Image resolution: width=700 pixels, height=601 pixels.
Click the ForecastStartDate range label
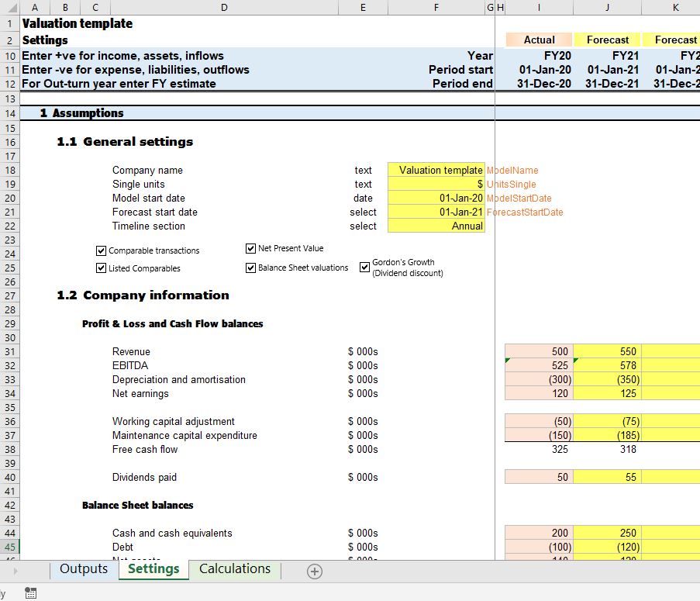click(x=525, y=212)
